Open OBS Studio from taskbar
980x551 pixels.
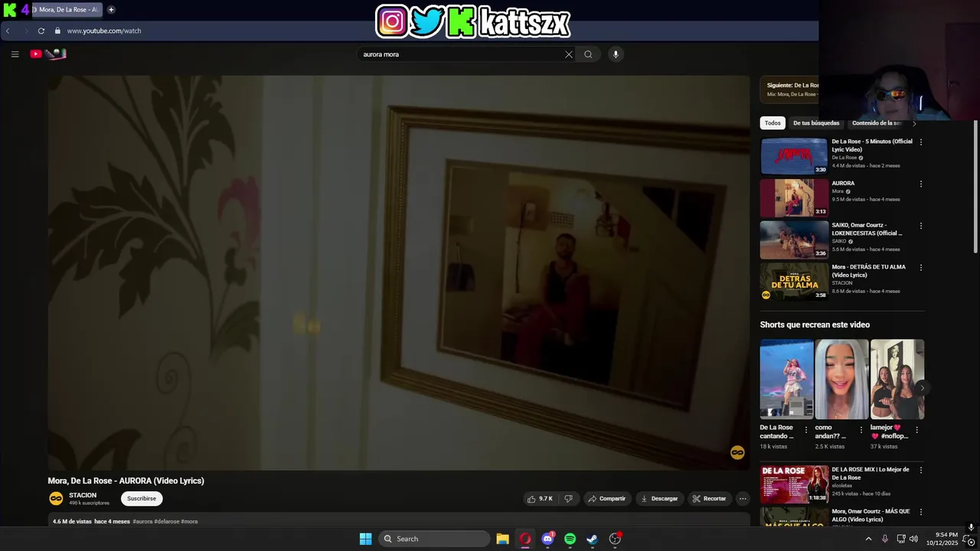click(x=615, y=539)
